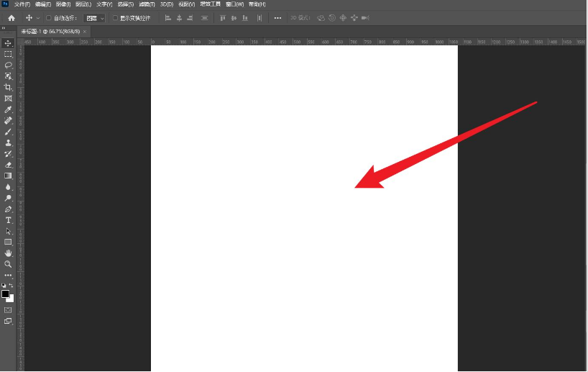
Task: Switch to the 未标题-1 document tab
Action: point(50,32)
